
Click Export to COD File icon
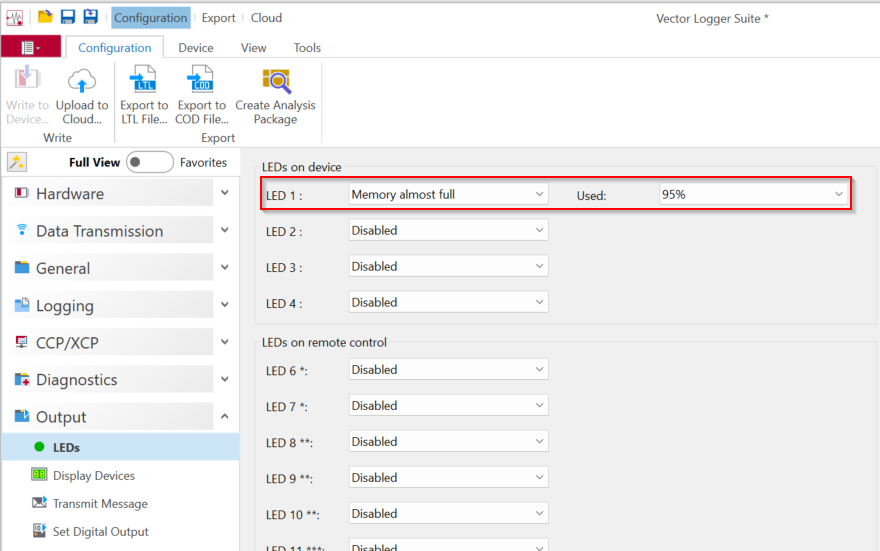201,79
